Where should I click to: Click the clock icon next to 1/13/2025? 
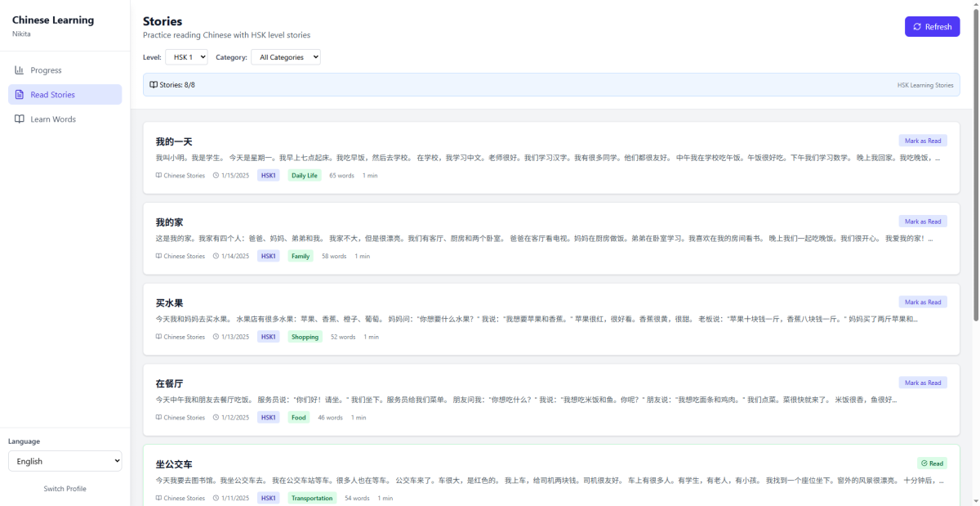tap(216, 337)
